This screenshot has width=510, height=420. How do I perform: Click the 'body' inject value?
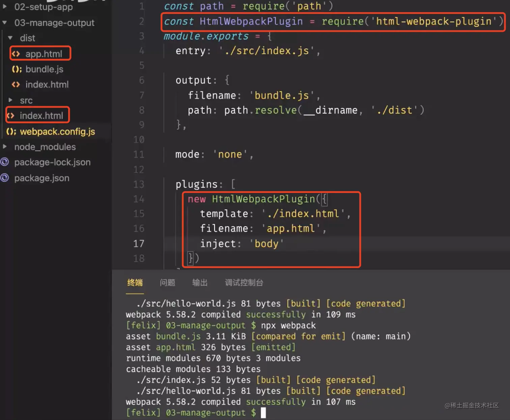click(266, 244)
